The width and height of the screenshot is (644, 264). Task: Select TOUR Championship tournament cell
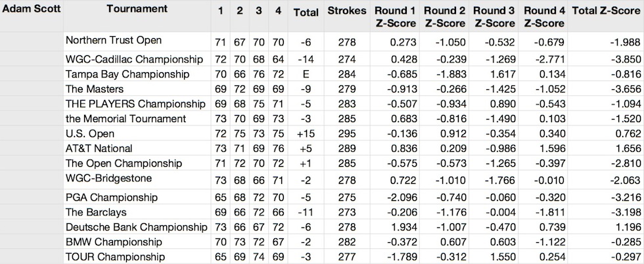tap(116, 257)
